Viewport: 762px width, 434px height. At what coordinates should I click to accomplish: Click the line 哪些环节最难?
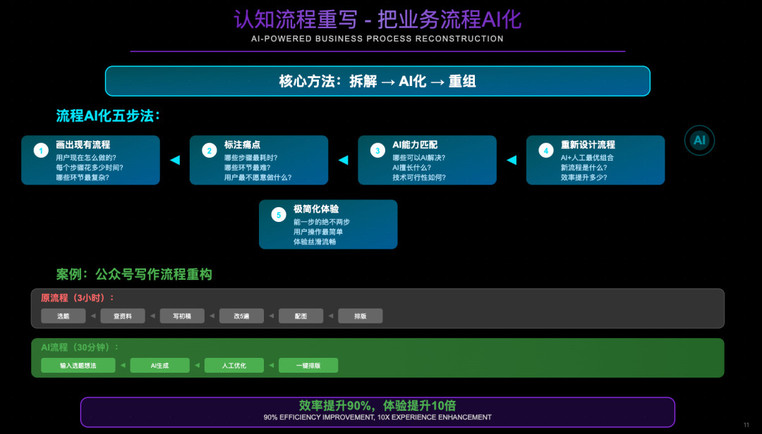point(247,168)
